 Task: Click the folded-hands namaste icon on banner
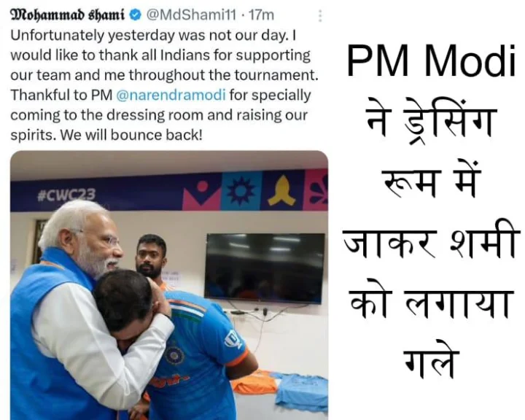click(281, 191)
